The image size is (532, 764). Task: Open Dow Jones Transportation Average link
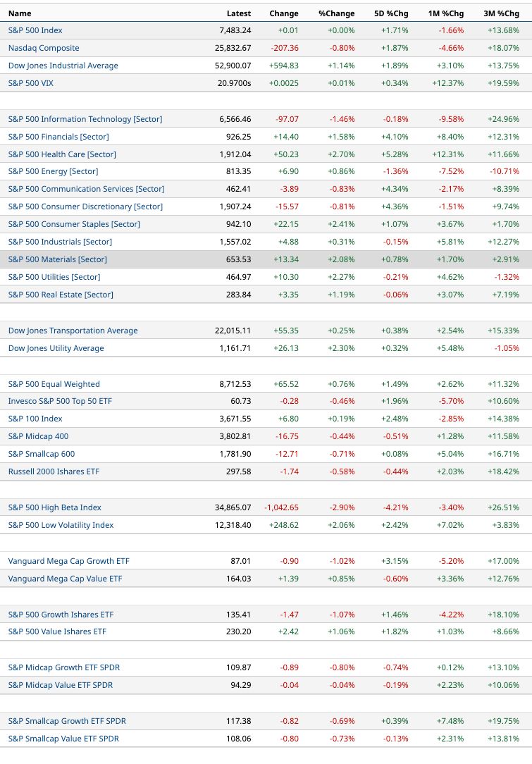pyautogui.click(x=73, y=331)
